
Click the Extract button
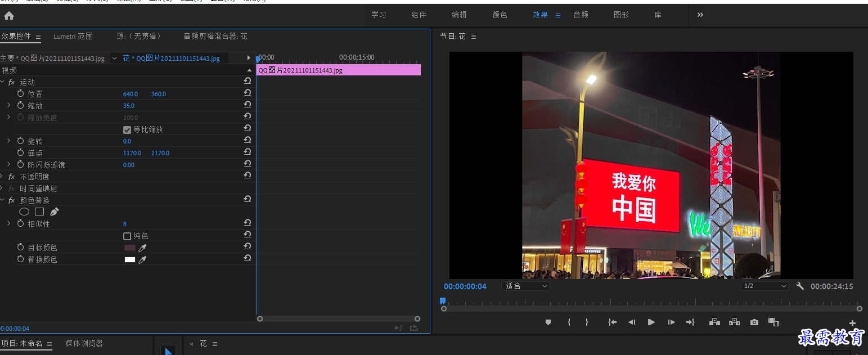tap(734, 322)
